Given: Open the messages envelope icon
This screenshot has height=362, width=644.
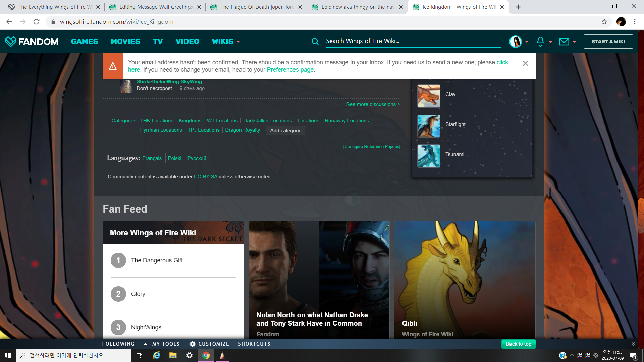Looking at the screenshot, I should (x=564, y=41).
